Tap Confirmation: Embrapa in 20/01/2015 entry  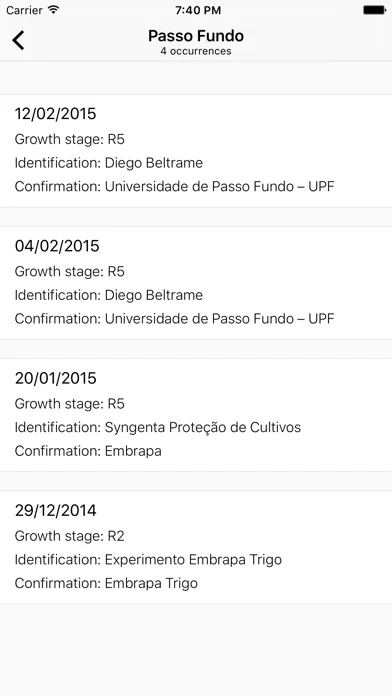click(88, 451)
